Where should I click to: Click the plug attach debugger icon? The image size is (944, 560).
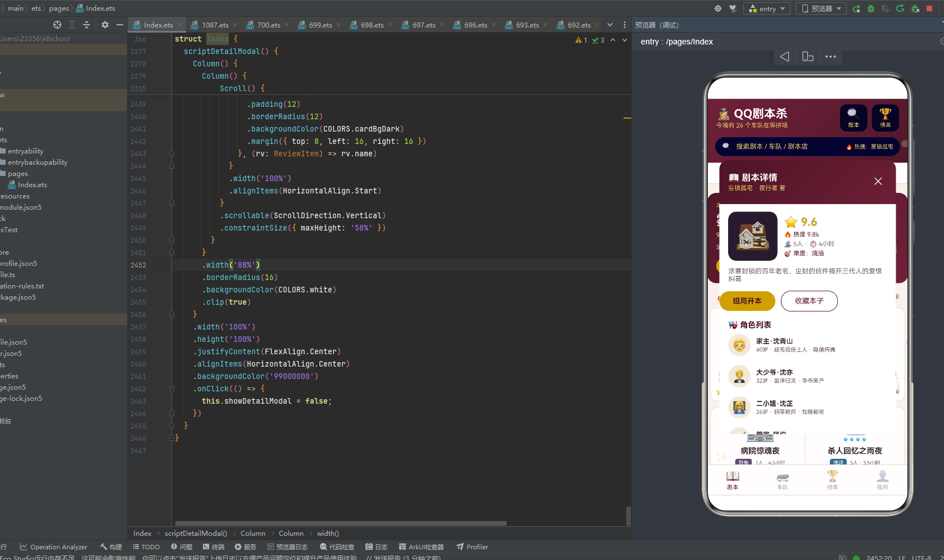click(x=733, y=8)
